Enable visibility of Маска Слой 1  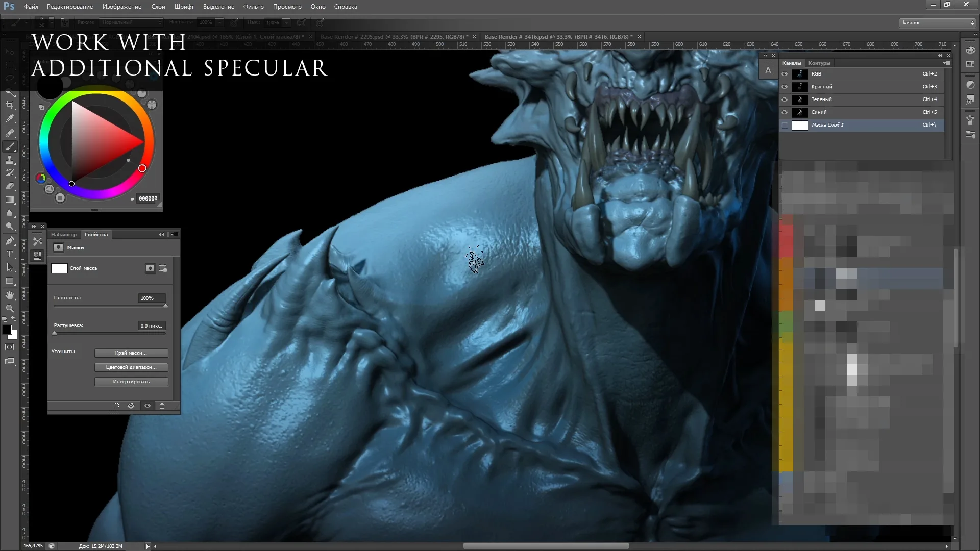point(785,125)
